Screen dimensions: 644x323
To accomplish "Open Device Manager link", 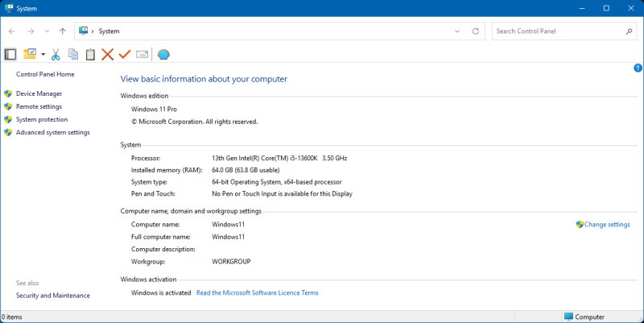I will pyautogui.click(x=39, y=93).
